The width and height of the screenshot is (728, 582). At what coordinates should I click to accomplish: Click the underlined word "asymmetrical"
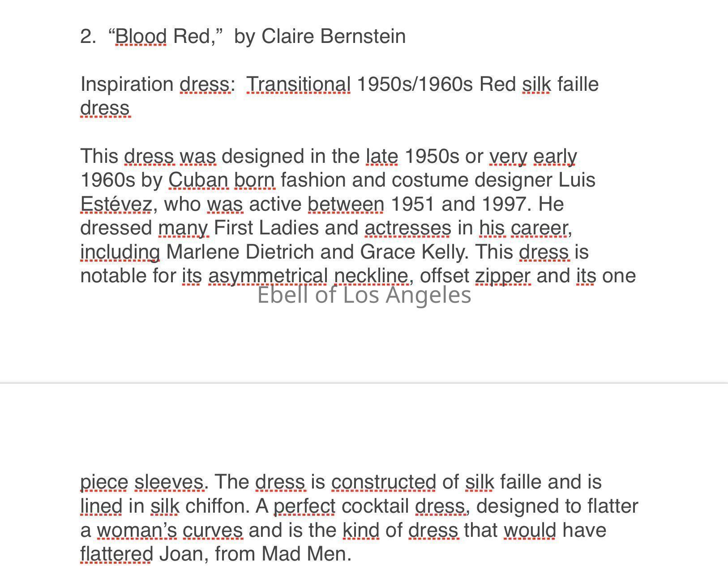pyautogui.click(x=268, y=276)
